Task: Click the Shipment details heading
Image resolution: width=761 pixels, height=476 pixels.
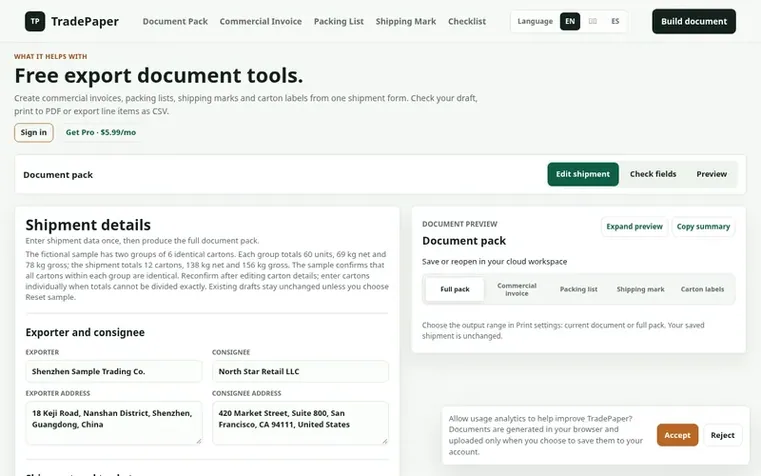Action: click(88, 225)
